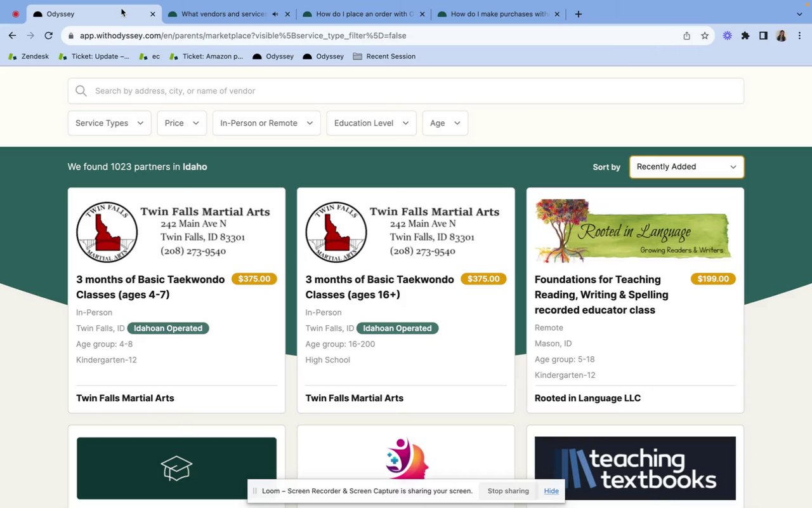Expand the Age filter
The height and width of the screenshot is (508, 812).
pos(445,123)
